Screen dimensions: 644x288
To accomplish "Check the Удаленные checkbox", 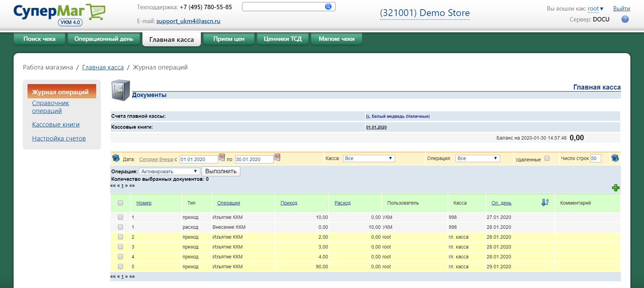I will (547, 158).
